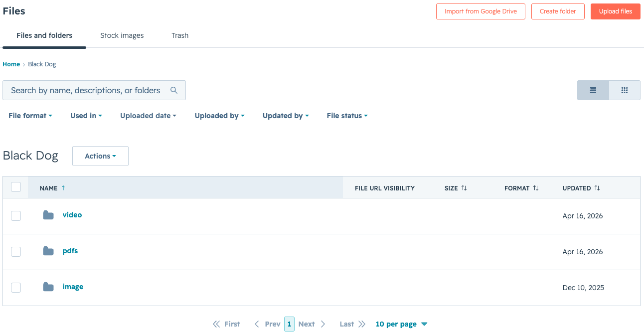The height and width of the screenshot is (334, 644).
Task: Open the pdfs folder link
Action: (x=70, y=251)
